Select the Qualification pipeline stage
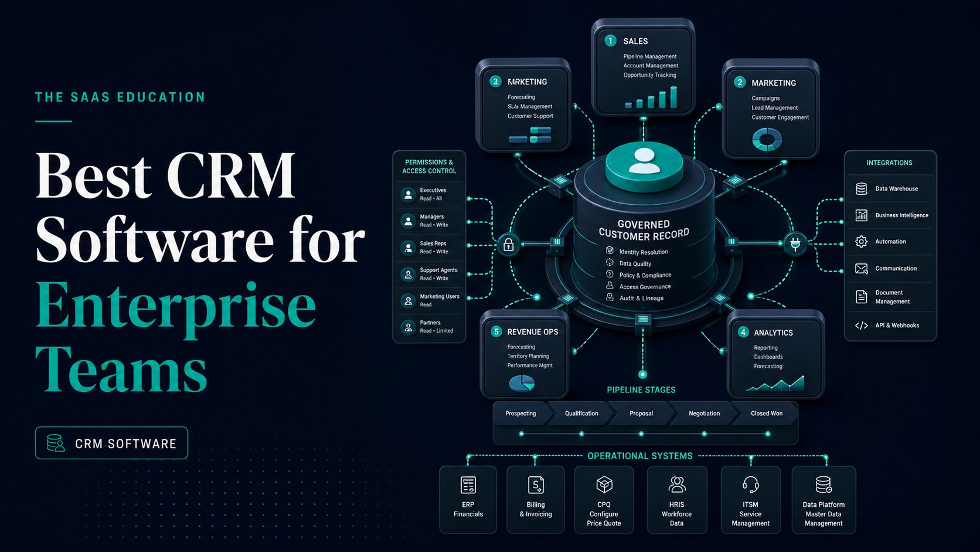Viewport: 980px width, 552px height. 581,414
